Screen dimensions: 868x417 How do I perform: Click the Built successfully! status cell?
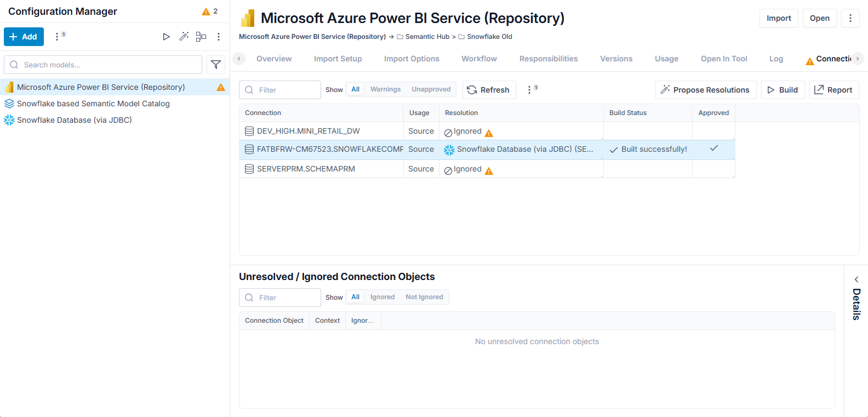648,149
